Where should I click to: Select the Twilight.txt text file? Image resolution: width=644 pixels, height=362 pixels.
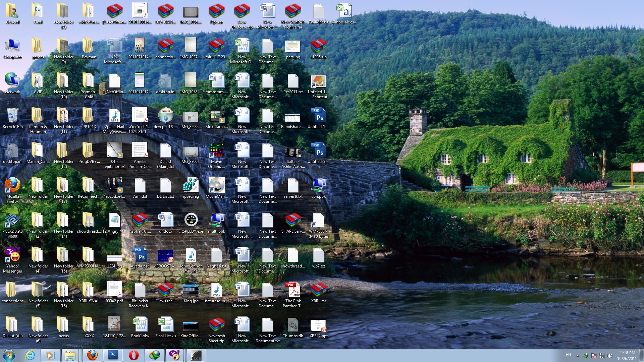(x=319, y=14)
